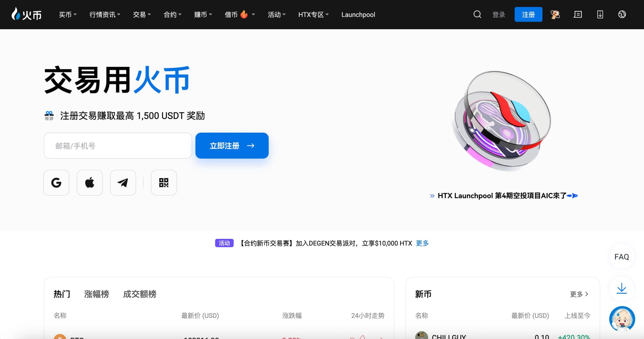Expand the HTX专区 dropdown menu
The image size is (644, 339).
tap(313, 15)
